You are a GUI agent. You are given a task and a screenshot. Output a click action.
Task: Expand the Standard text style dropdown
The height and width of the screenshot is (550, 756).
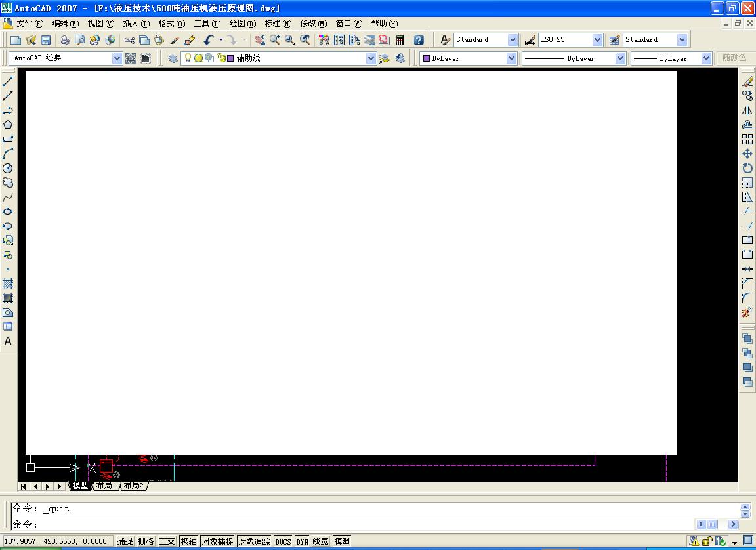coord(513,40)
